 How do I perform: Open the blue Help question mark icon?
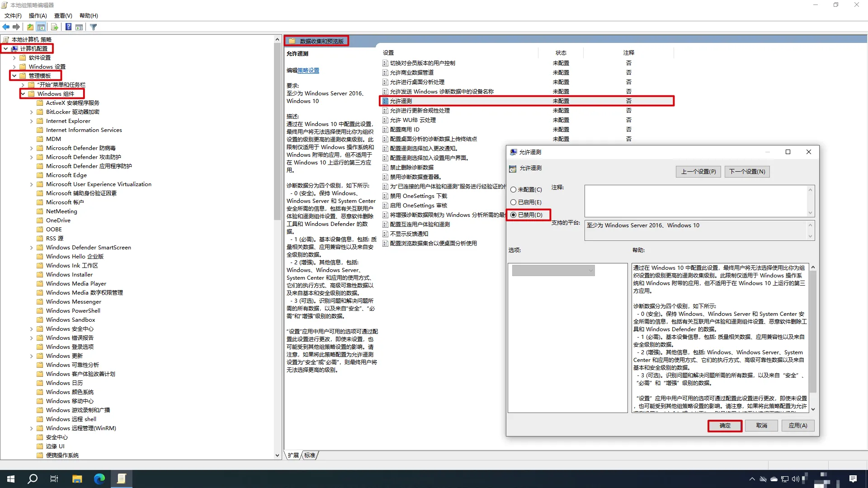(68, 27)
